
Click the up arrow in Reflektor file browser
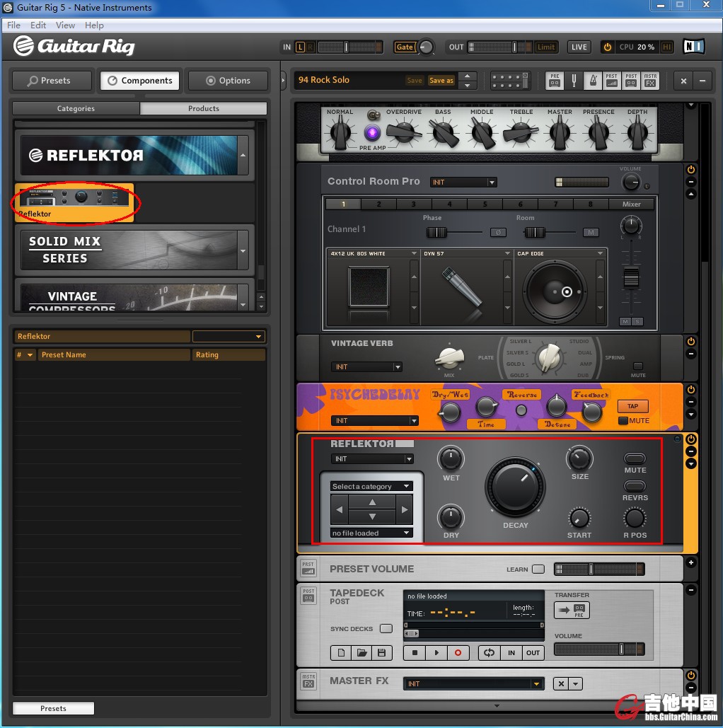[372, 502]
